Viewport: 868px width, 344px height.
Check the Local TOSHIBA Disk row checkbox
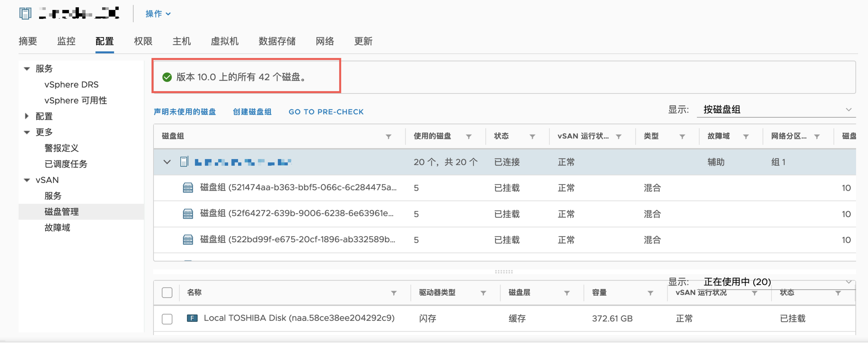[167, 319]
